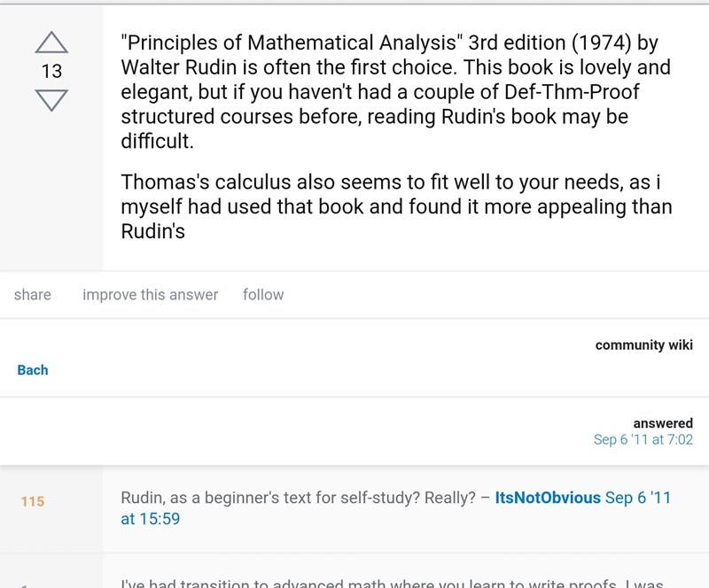
Task: Click the answered timestamp Sep 6 '11 at 7:02
Action: [x=643, y=439]
